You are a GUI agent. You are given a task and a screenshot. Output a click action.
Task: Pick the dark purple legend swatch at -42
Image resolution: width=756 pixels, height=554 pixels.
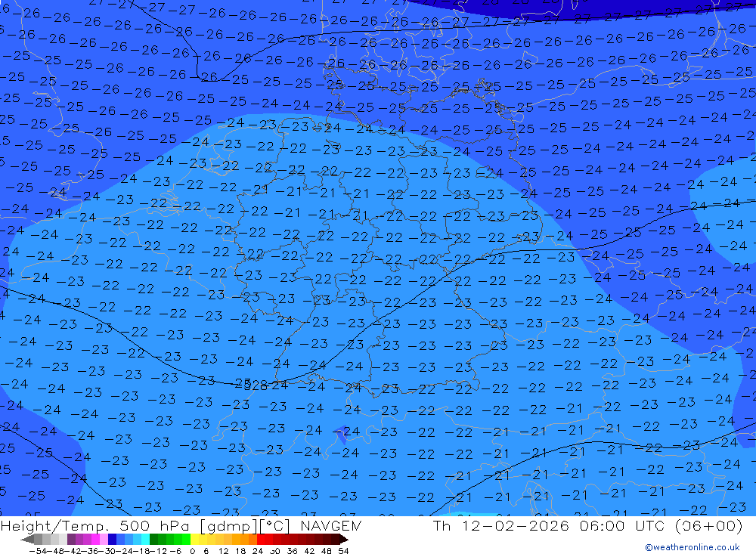pyautogui.click(x=71, y=540)
